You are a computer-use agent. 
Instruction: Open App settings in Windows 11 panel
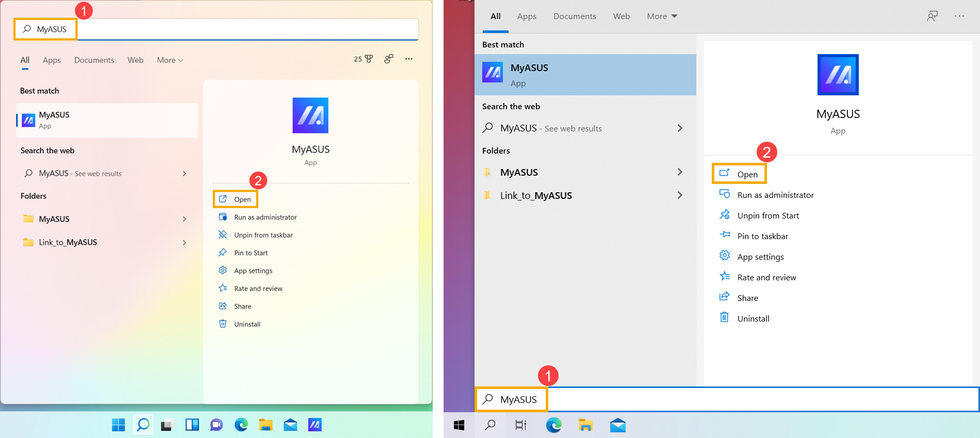coord(246,271)
